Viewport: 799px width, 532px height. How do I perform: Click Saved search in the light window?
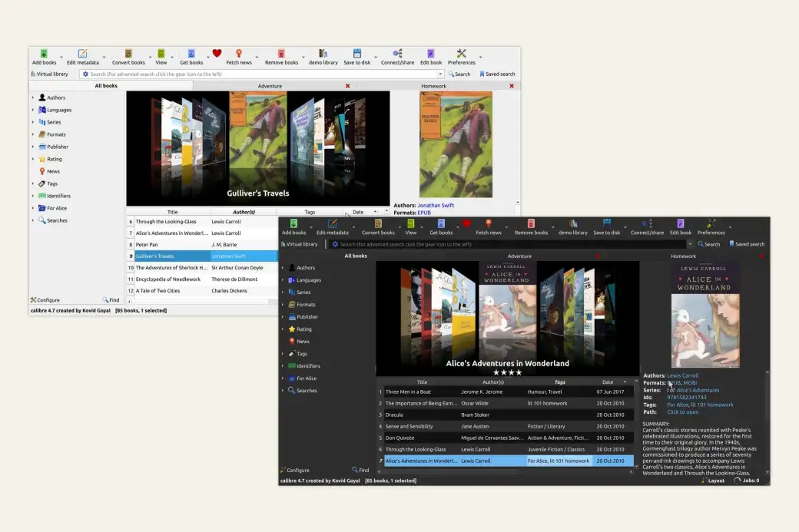pos(497,74)
